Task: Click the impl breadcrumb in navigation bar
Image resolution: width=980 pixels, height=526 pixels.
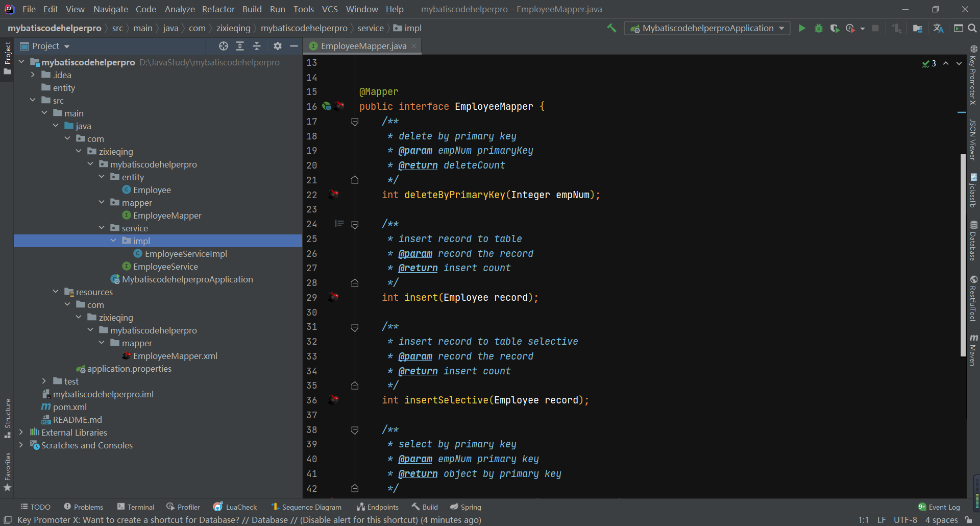Action: click(407, 28)
